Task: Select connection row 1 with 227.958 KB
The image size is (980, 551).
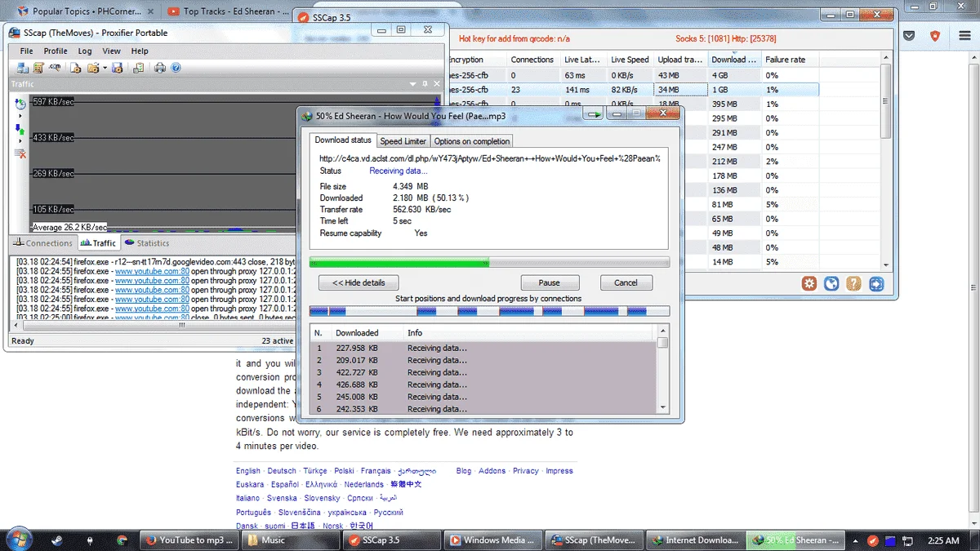Action: [x=484, y=348]
